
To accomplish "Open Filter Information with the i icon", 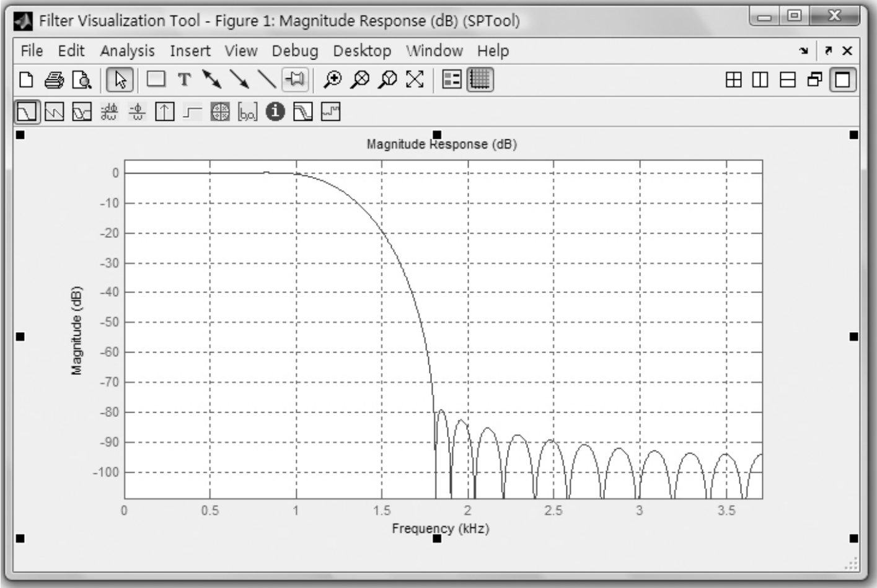I will (x=275, y=112).
